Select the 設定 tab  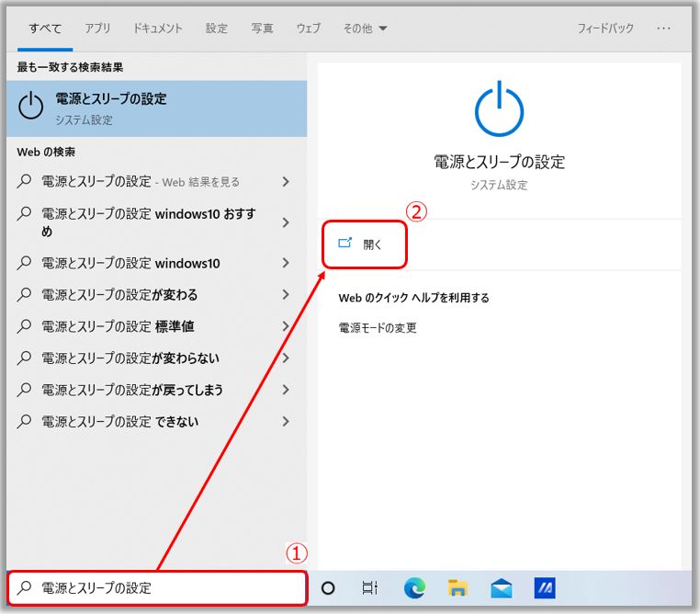pos(217,28)
